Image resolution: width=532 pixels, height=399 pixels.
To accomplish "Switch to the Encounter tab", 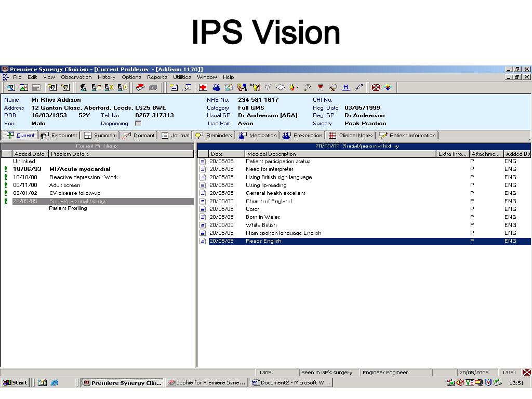I will pyautogui.click(x=59, y=136).
